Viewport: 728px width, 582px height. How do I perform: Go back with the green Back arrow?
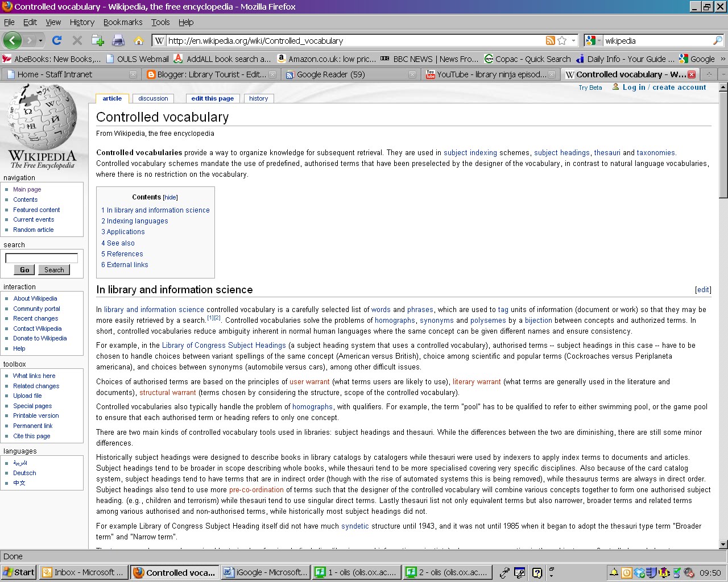13,40
